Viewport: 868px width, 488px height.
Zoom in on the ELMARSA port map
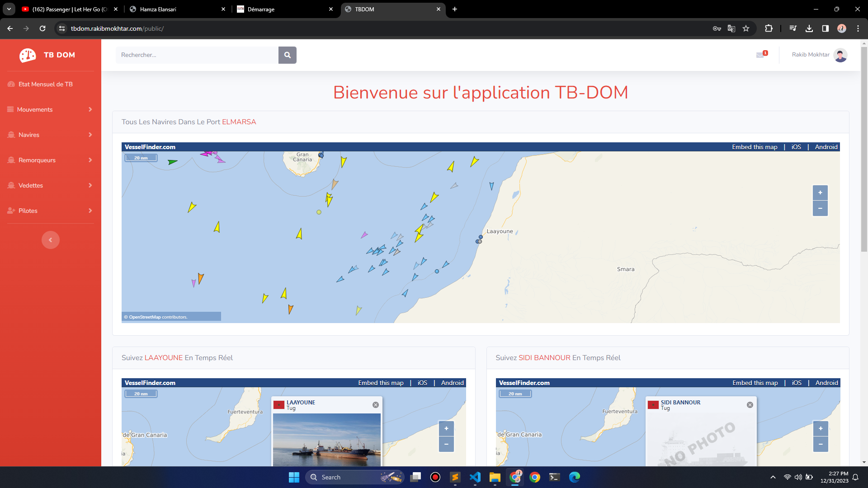coord(820,193)
